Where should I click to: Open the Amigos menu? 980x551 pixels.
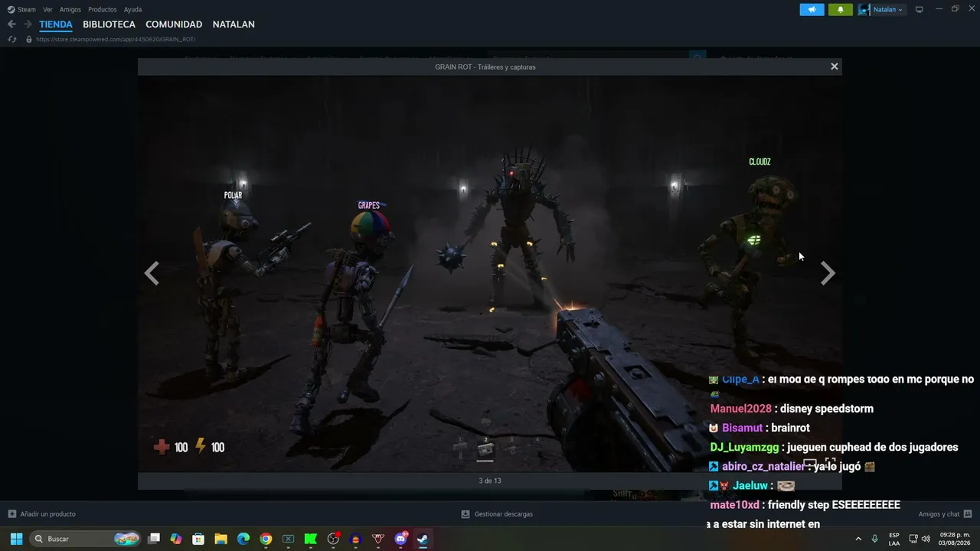pos(70,9)
